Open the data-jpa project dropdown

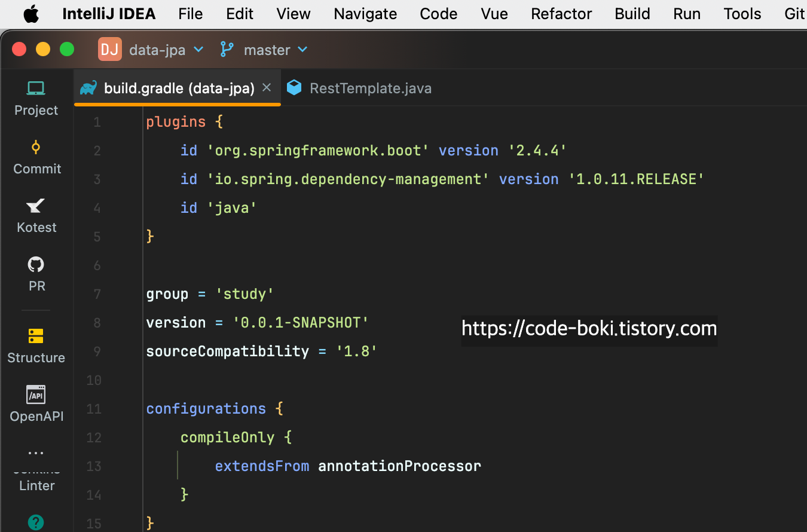tap(166, 50)
